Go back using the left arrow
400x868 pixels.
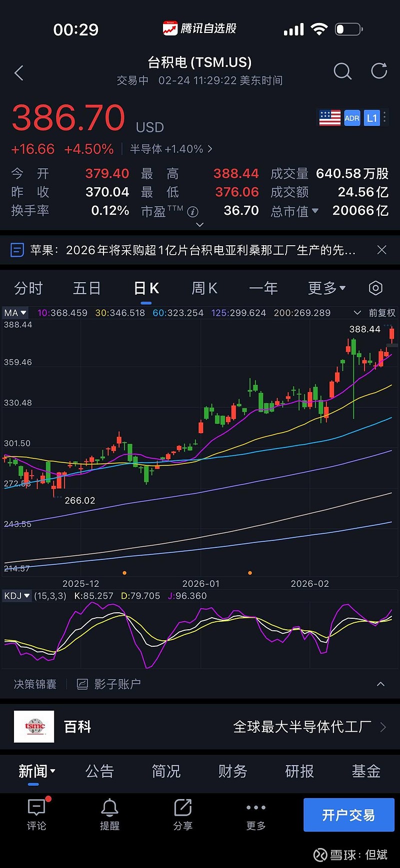(19, 73)
